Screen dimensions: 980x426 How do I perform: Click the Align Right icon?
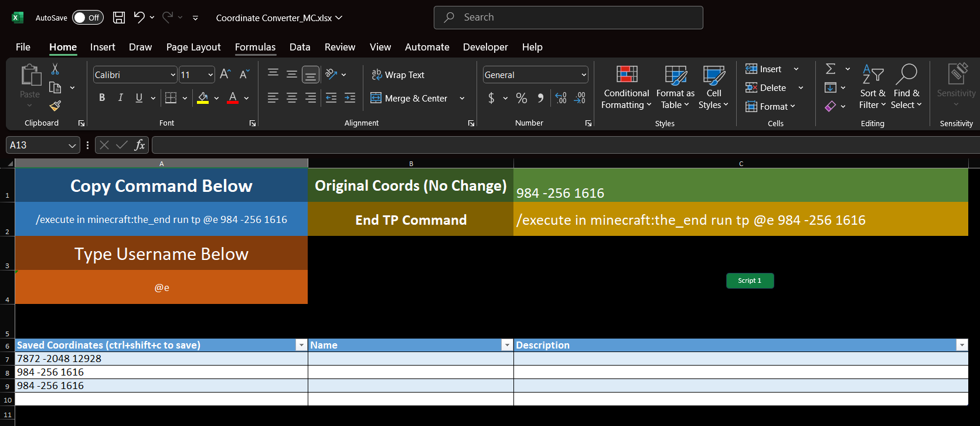pyautogui.click(x=311, y=98)
